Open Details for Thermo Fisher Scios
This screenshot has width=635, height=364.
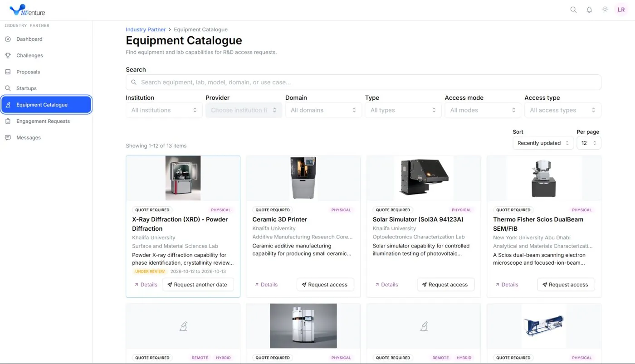[507, 285]
